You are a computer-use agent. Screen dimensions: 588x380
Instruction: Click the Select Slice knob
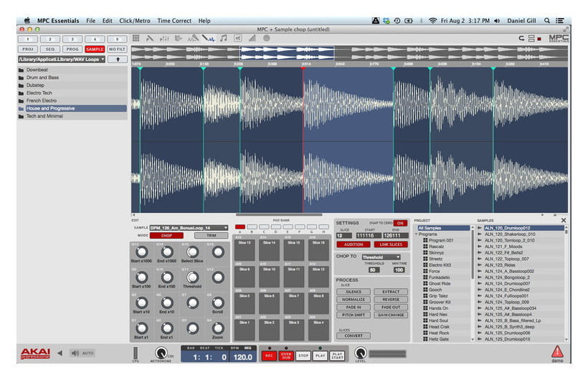click(192, 252)
